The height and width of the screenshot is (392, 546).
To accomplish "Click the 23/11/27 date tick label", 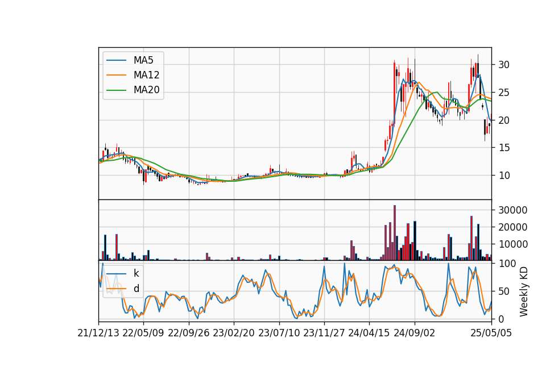I will pyautogui.click(x=324, y=333).
